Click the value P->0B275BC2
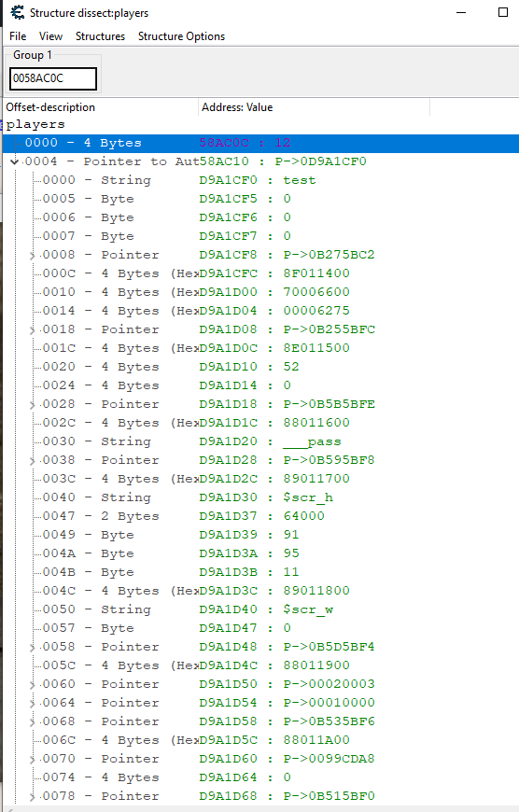Viewport: 519px width, 812px height. (x=329, y=255)
